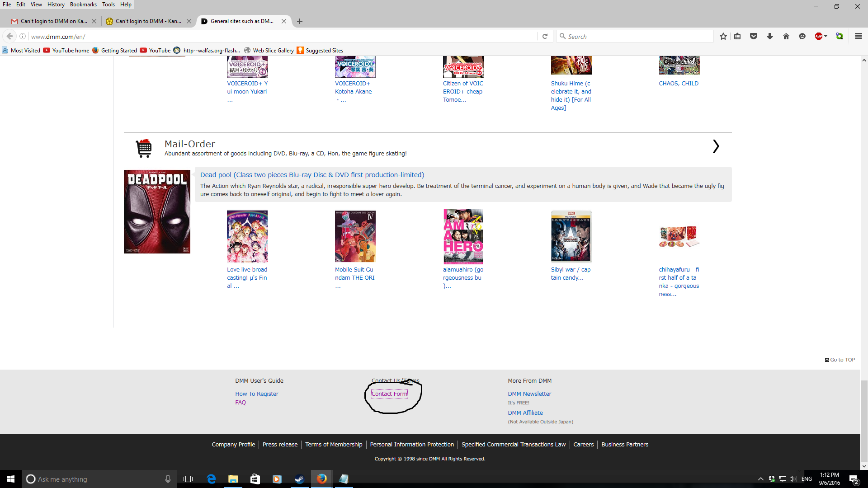The width and height of the screenshot is (868, 488).
Task: Open the Windows Start menu
Action: coord(11,479)
